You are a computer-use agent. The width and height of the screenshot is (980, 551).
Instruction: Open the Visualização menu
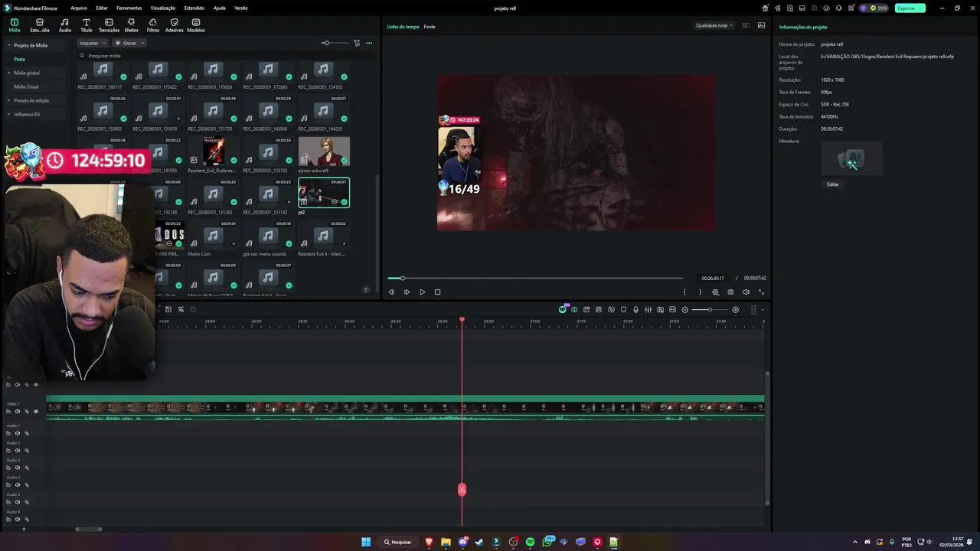(163, 8)
